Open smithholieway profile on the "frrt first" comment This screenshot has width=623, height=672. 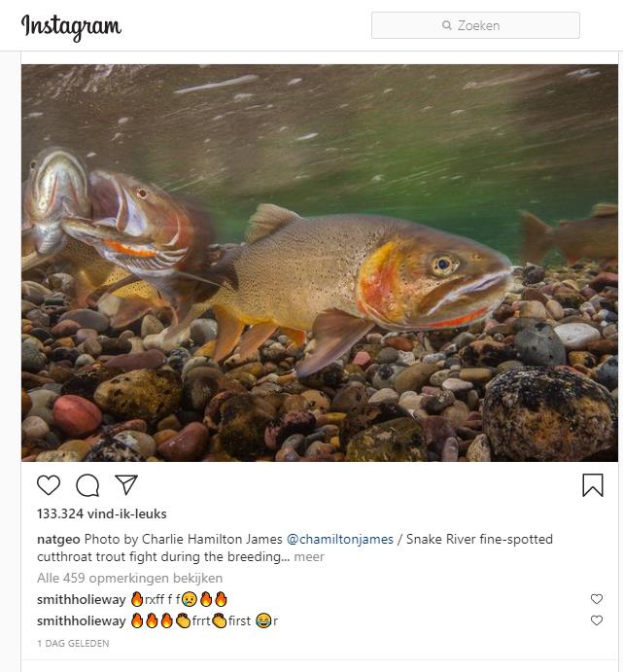(81, 620)
